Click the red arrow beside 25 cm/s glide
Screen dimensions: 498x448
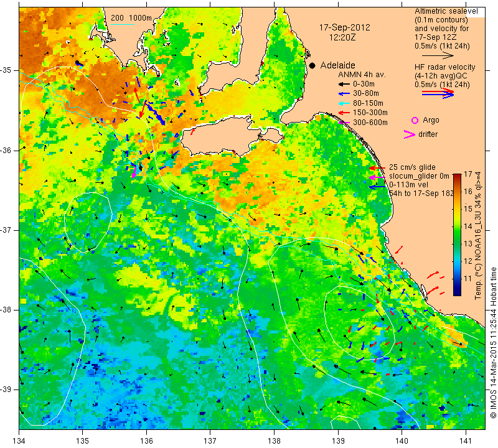[377, 167]
